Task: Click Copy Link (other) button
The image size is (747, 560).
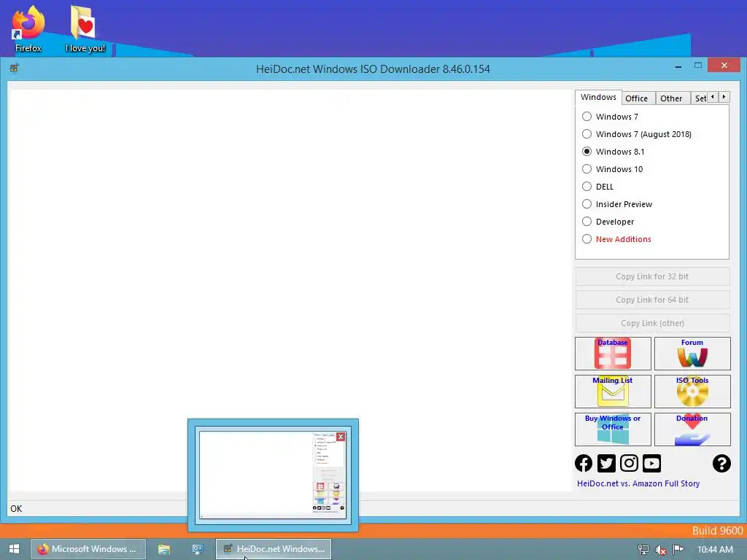Action: 652,323
